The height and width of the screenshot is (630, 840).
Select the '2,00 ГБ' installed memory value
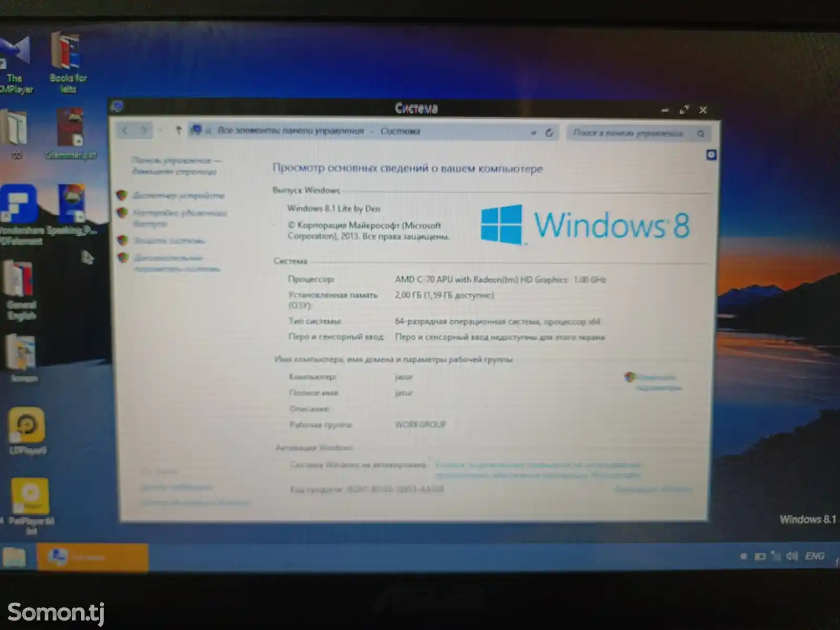(444, 295)
